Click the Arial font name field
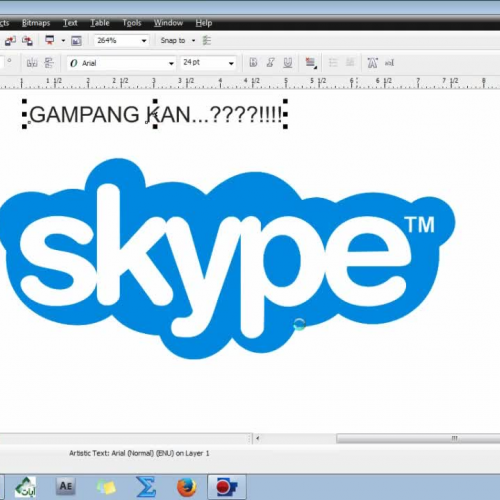The width and height of the screenshot is (500, 500). 118,63
